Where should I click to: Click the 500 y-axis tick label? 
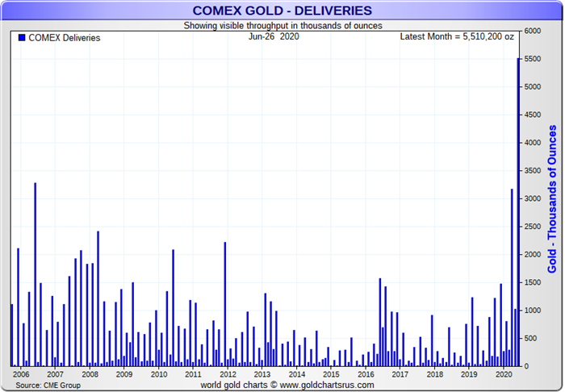pyautogui.click(x=530, y=339)
